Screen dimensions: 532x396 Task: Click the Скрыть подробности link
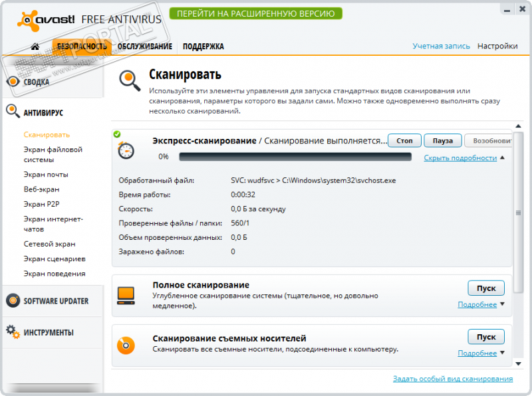click(460, 158)
